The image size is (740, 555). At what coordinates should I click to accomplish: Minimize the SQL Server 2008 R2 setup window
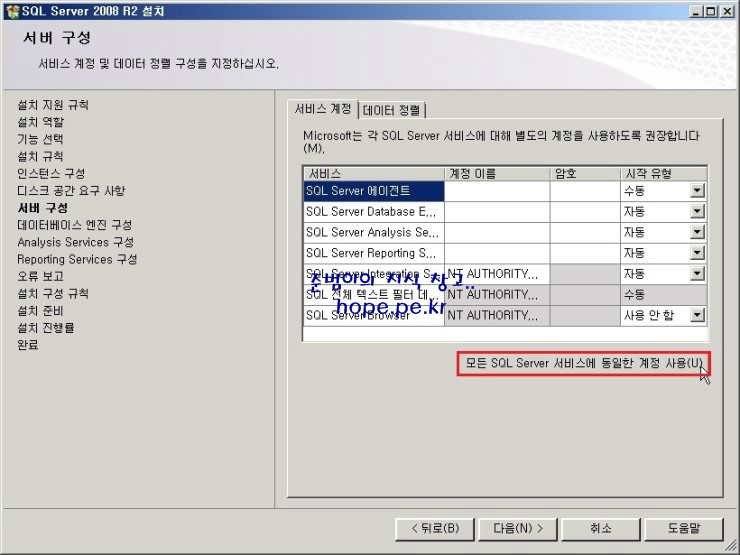click(x=696, y=11)
